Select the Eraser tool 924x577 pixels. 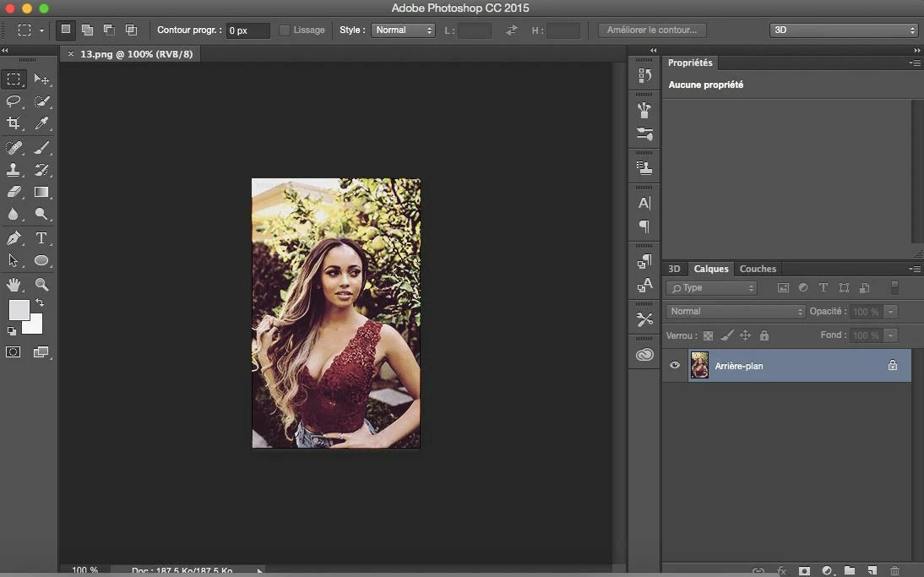pos(14,192)
